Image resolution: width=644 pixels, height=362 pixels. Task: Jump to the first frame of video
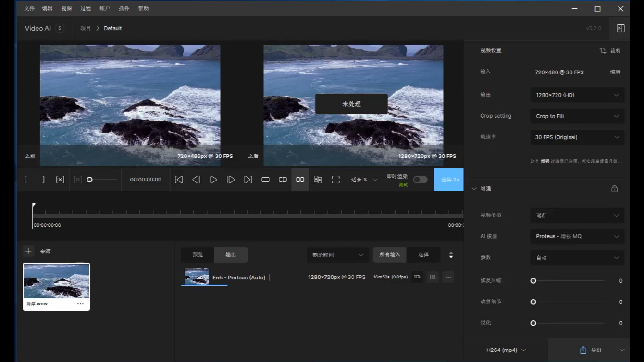179,180
